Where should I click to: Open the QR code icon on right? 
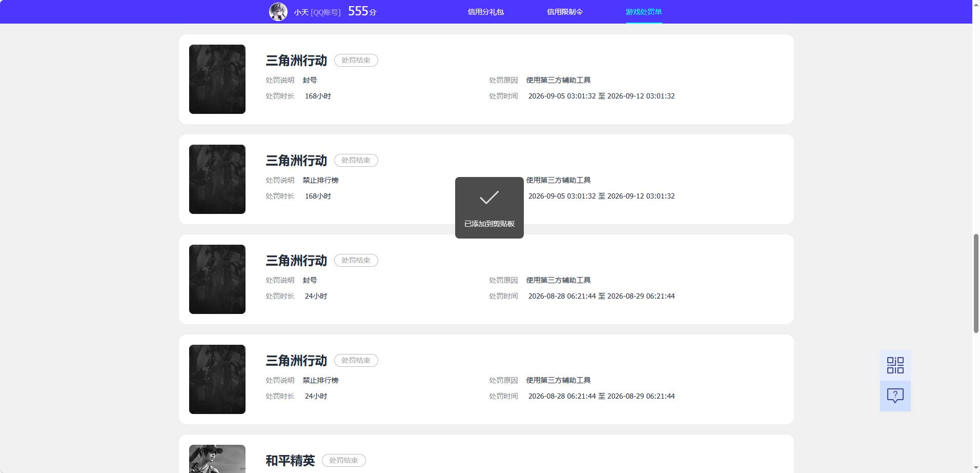895,365
